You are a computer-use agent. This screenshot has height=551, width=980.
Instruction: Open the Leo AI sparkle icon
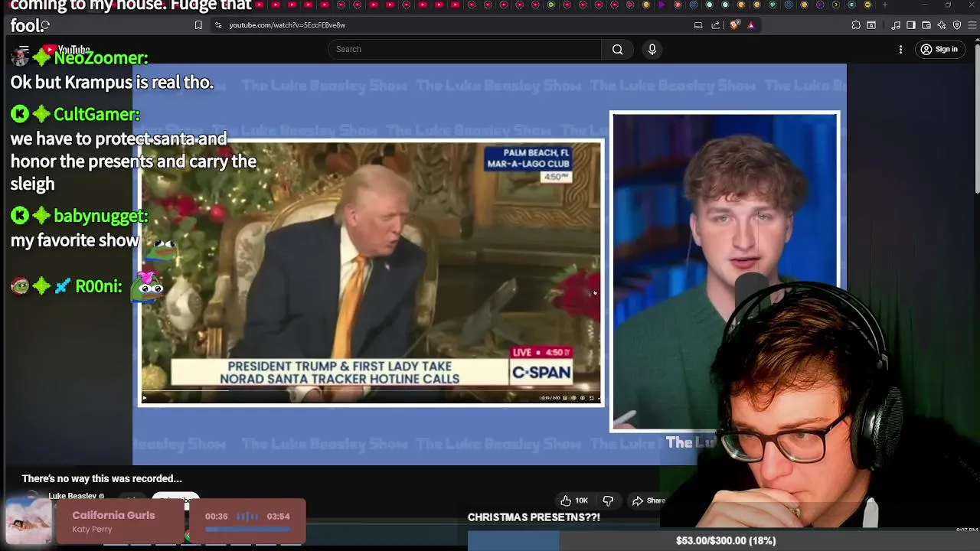[942, 25]
